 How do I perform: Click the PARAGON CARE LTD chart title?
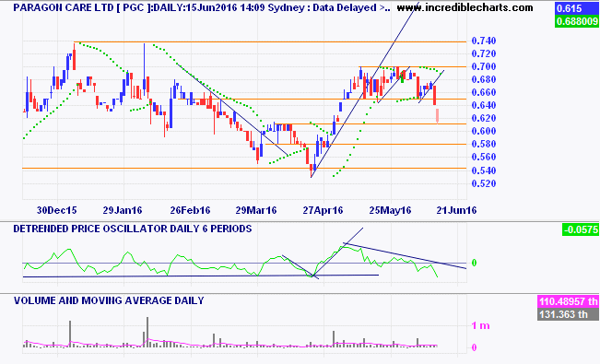point(202,7)
